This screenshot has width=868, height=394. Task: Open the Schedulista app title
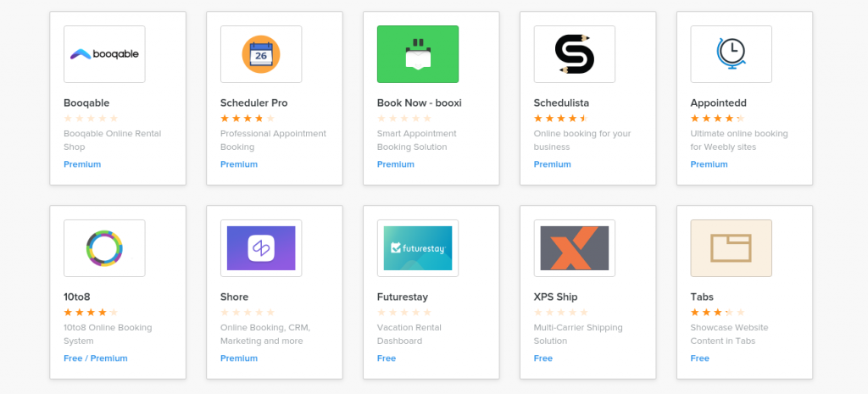tap(561, 103)
